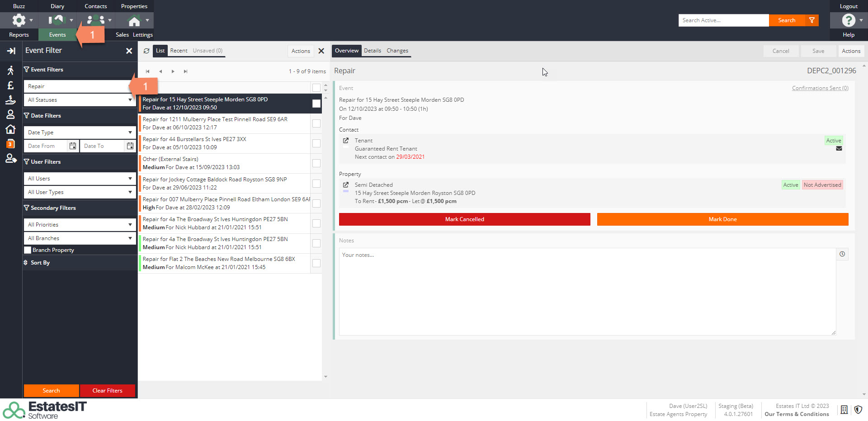Click the house icon in sidebar
Viewport: 868px width, 421px height.
pos(10,129)
